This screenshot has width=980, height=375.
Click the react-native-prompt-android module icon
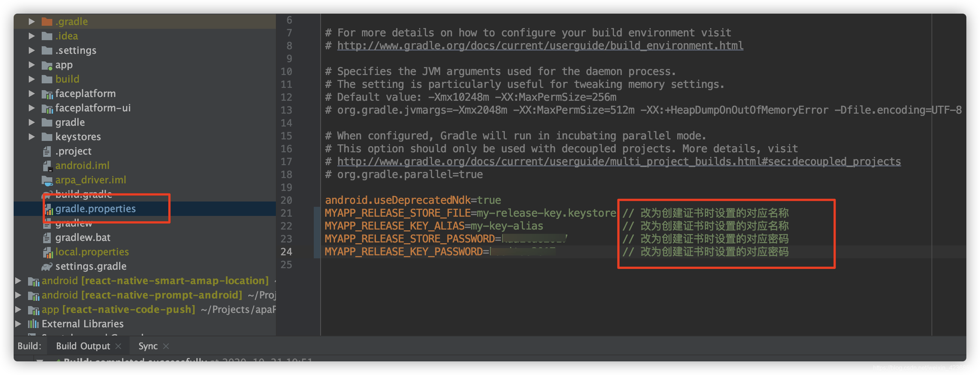click(33, 295)
